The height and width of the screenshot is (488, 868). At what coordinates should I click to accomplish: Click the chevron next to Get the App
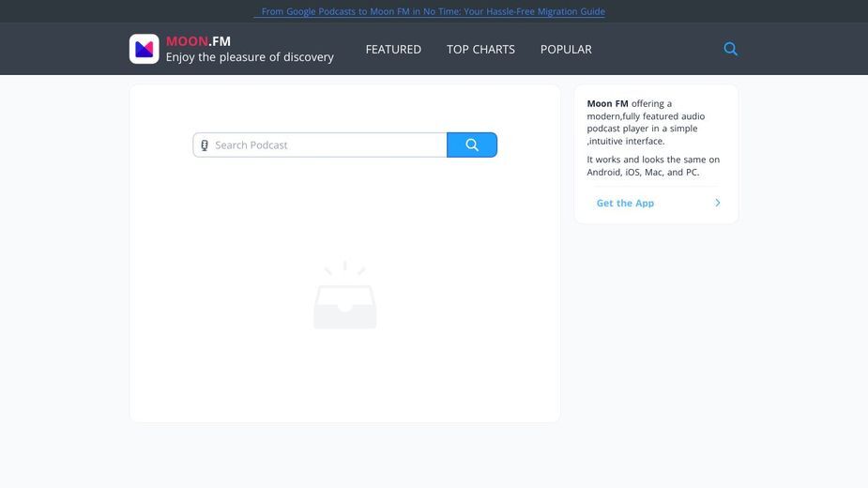click(718, 203)
